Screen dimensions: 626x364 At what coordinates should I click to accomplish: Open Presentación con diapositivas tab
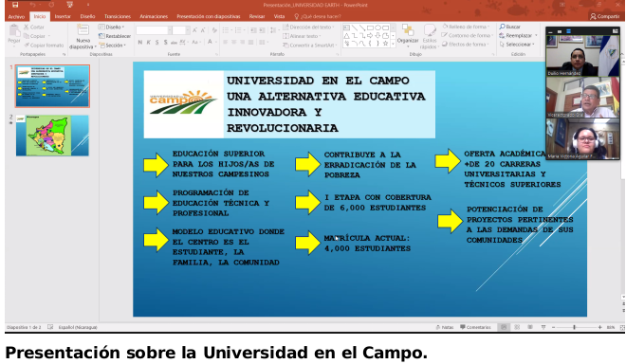pos(209,16)
